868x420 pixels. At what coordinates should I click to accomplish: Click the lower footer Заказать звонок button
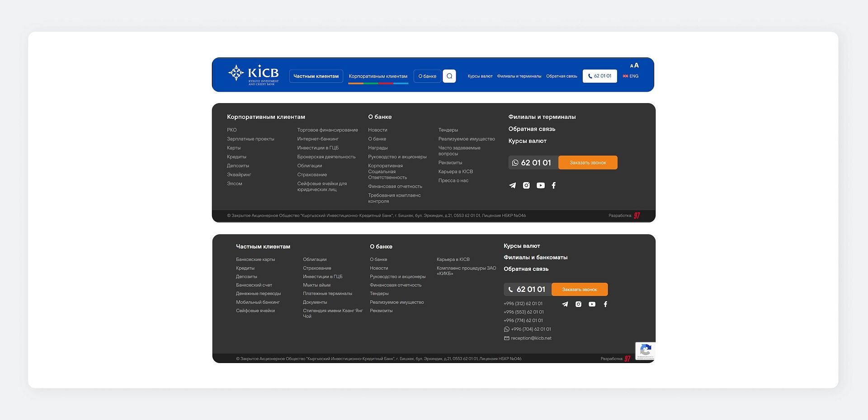(x=580, y=289)
